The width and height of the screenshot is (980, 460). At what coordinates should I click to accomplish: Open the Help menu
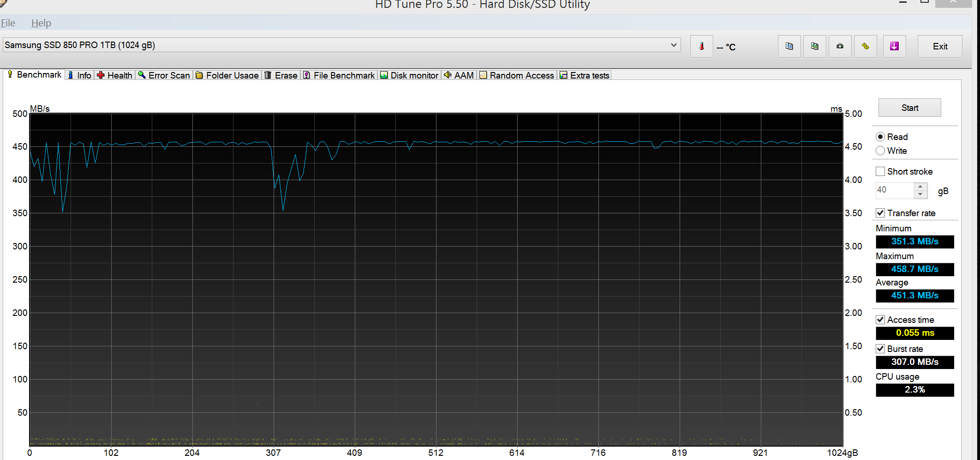(41, 23)
